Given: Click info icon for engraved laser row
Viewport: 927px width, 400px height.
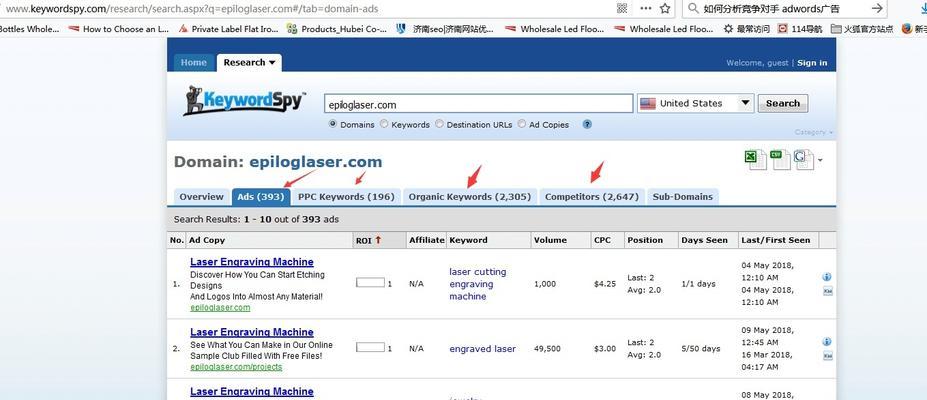Looking at the screenshot, I should pos(827,342).
